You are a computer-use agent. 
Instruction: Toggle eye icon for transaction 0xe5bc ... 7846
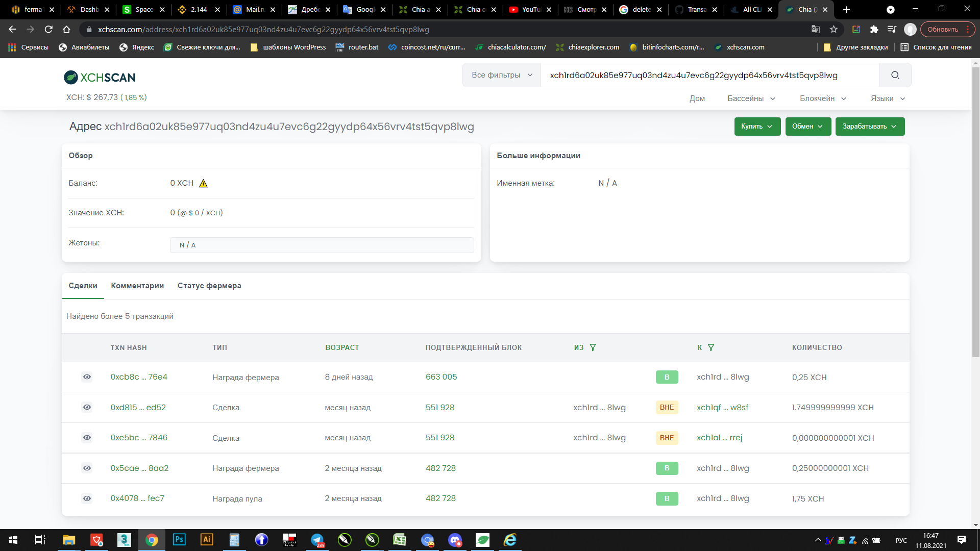pyautogui.click(x=87, y=438)
